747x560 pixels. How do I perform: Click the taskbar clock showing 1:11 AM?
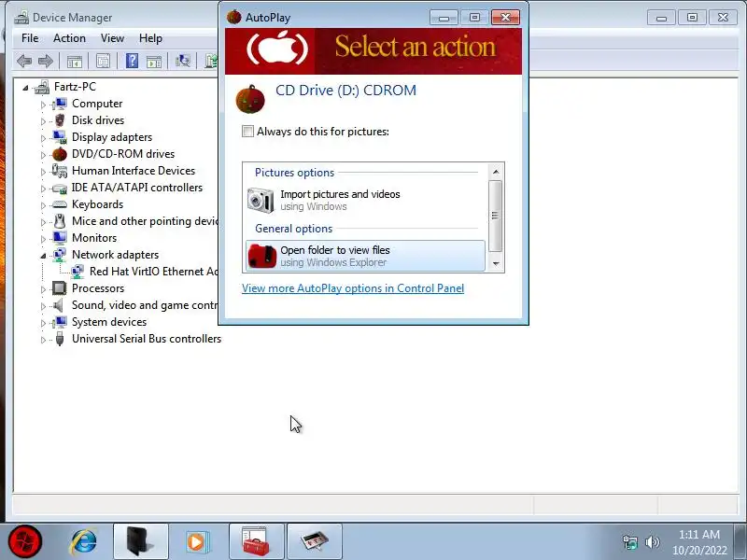(x=699, y=542)
